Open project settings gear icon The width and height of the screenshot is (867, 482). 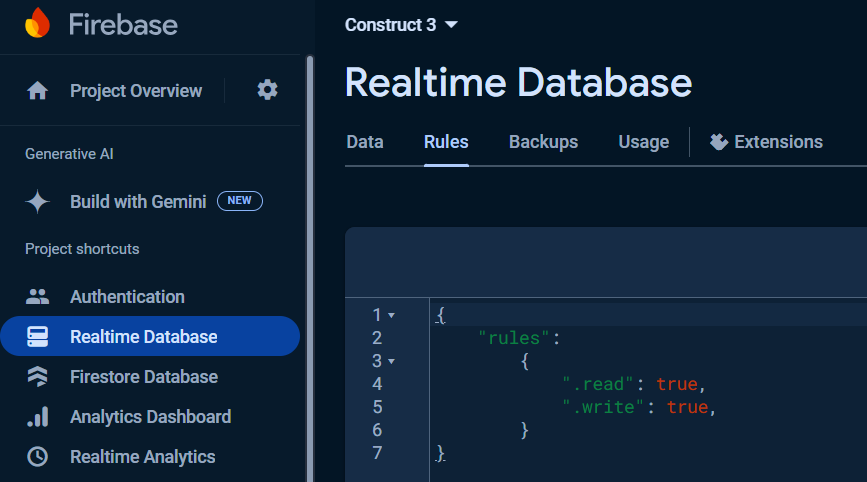tap(267, 90)
